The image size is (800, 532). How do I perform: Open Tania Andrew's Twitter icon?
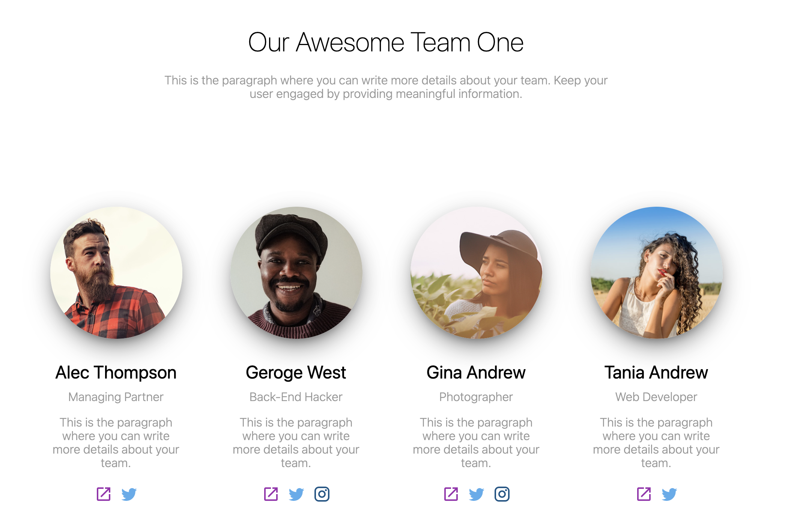[669, 494]
